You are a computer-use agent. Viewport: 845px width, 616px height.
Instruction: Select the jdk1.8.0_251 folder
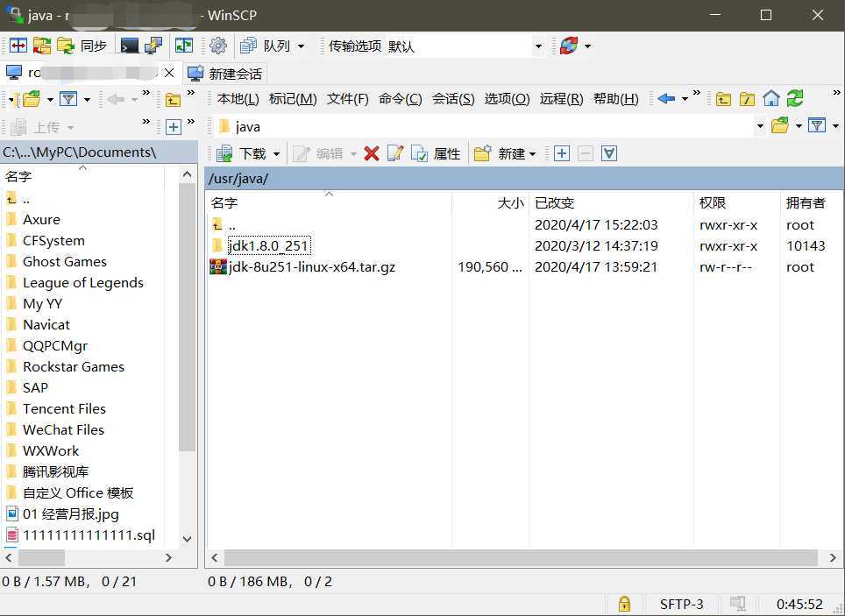268,245
